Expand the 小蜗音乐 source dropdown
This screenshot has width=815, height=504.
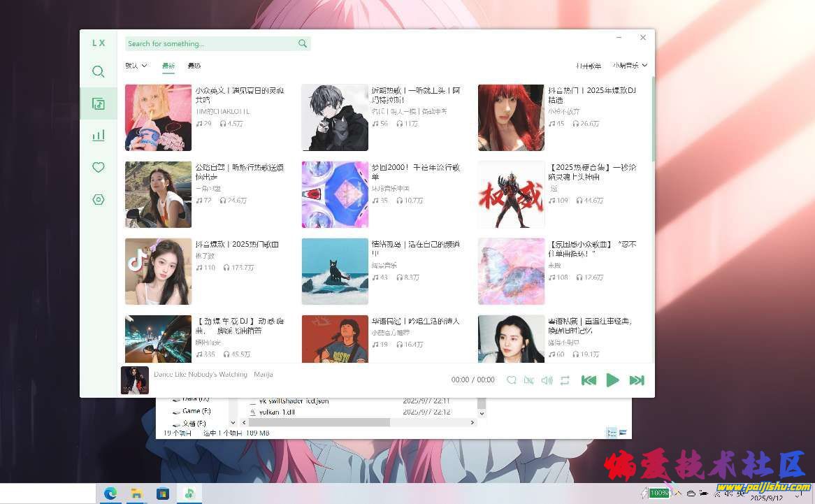coord(630,66)
